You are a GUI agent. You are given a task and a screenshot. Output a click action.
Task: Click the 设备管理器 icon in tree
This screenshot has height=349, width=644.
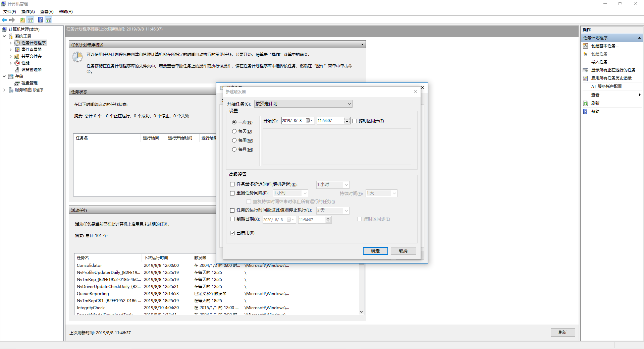[x=17, y=70]
